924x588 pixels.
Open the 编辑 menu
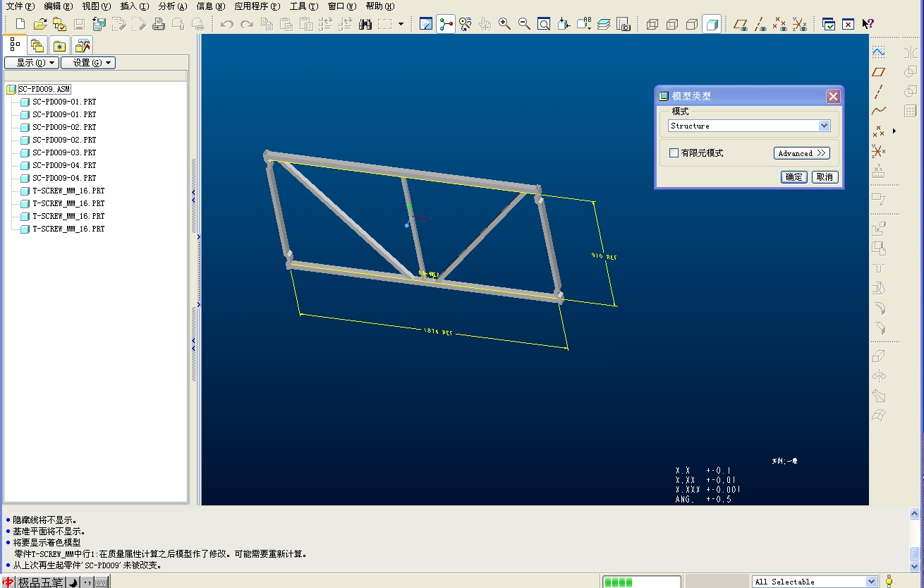click(x=58, y=6)
